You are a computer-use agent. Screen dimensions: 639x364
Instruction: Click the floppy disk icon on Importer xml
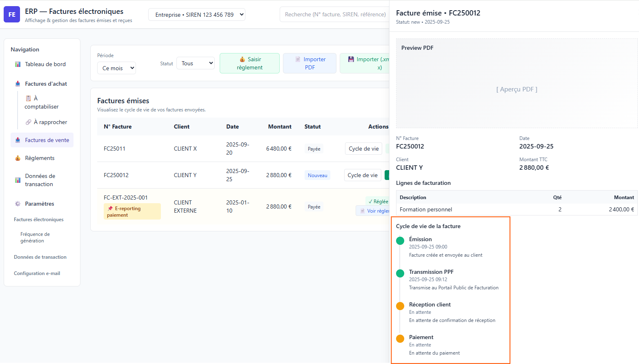pos(351,60)
